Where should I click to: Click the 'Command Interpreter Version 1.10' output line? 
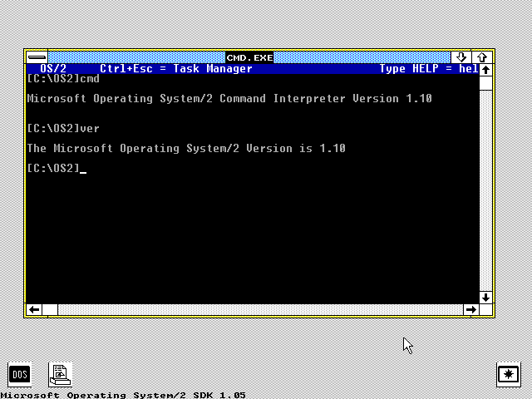tap(229, 99)
